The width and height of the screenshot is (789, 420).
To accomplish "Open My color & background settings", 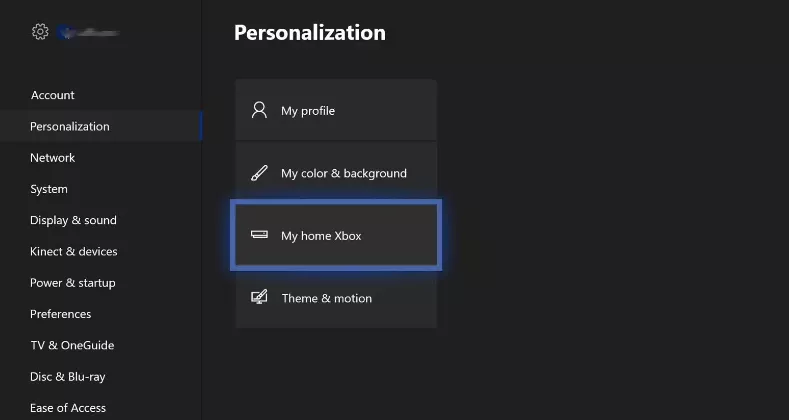I will (x=336, y=173).
